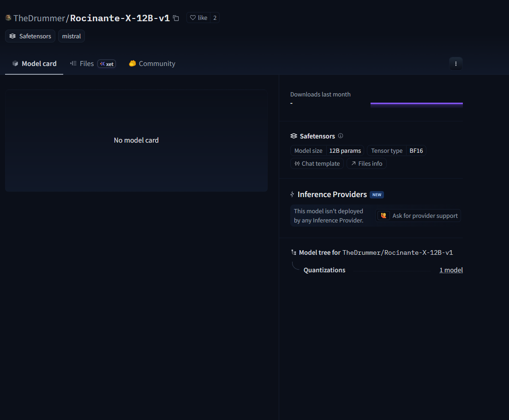The height and width of the screenshot is (420, 509).
Task: Click the Inference Providers lightning icon
Action: pos(293,194)
